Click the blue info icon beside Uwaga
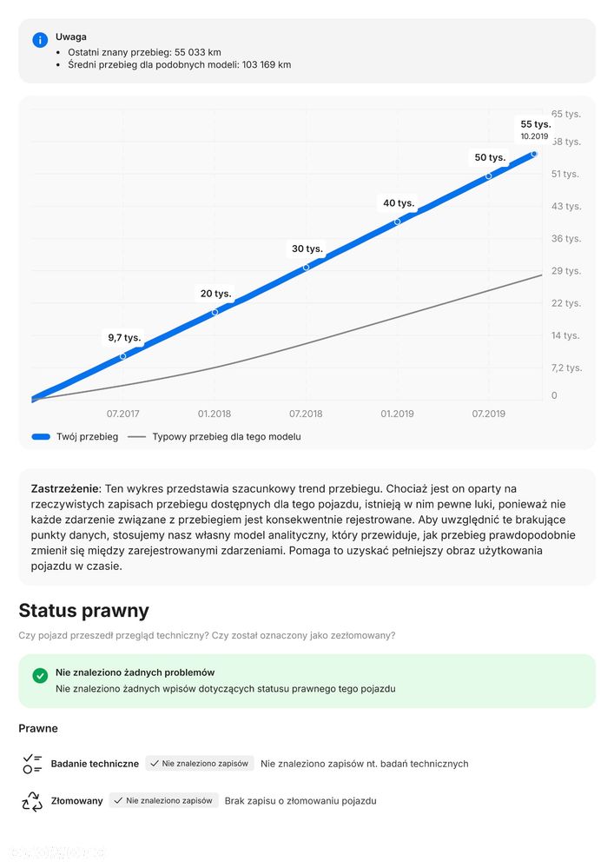Viewport: 614px width, 868px height. 40,40
